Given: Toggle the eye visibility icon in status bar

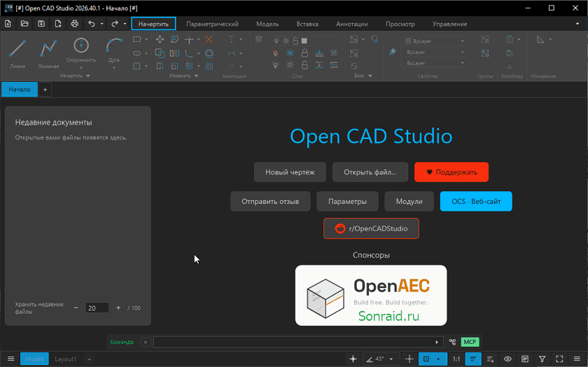Looking at the screenshot, I should 507,359.
